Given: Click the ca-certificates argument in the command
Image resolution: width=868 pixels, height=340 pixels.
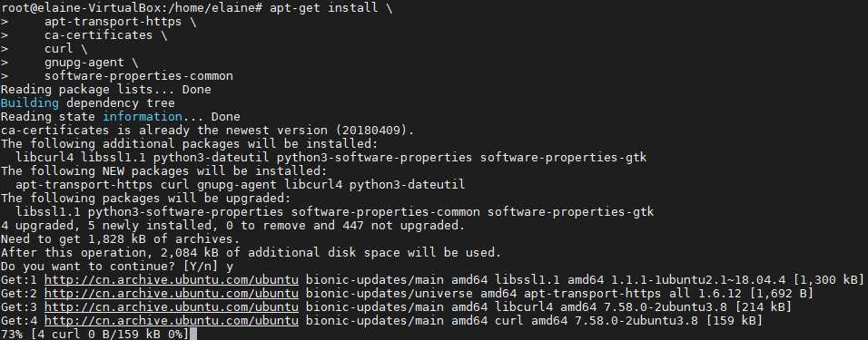Looking at the screenshot, I should (105, 35).
